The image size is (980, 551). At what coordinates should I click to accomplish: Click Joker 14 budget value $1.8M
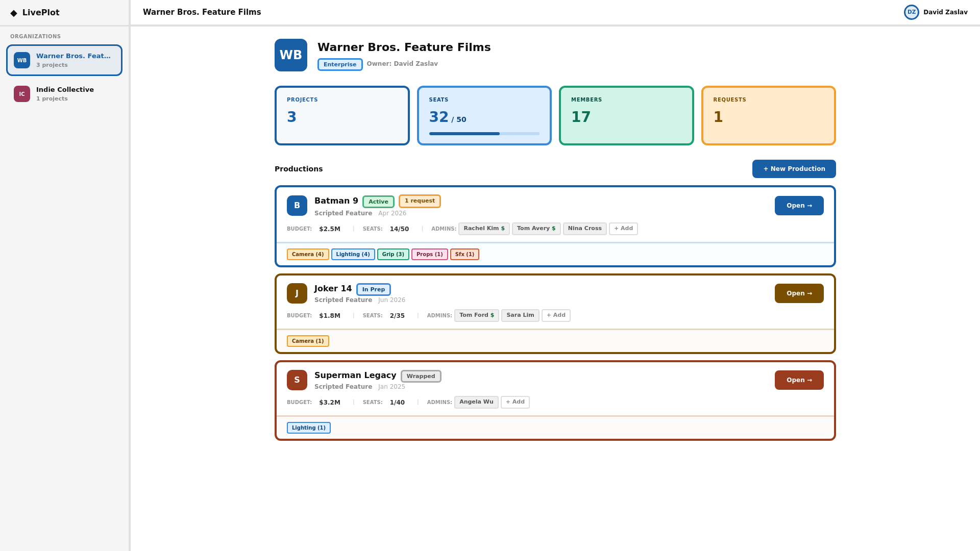330,316
